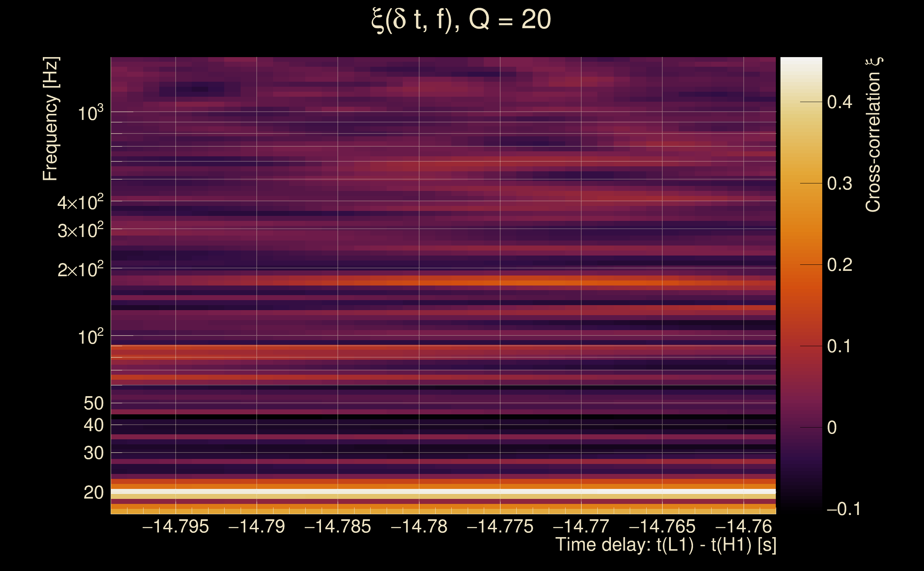This screenshot has height=571, width=924.
Task: Click the plot title ξ(δ t, f), Q = 20
Action: [x=461, y=20]
